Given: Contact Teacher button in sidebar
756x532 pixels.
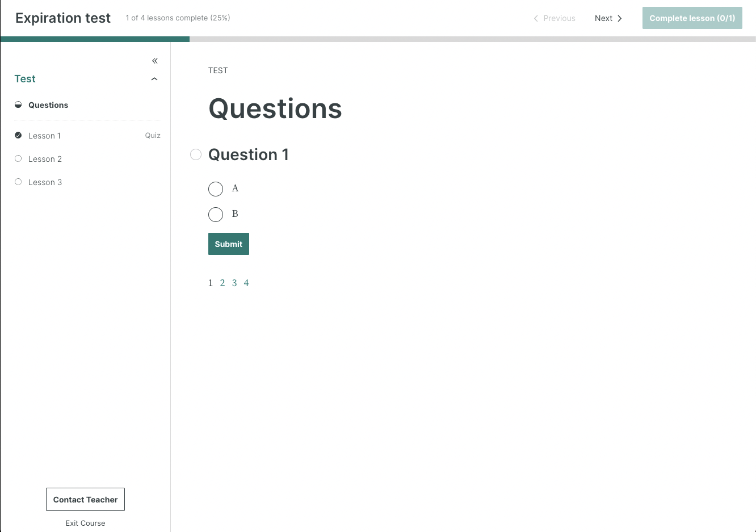Looking at the screenshot, I should pos(85,500).
